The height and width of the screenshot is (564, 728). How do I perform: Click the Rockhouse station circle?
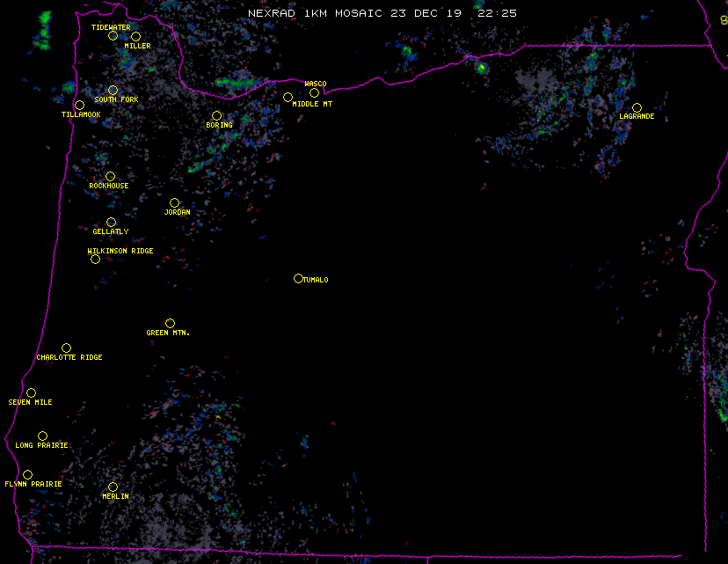point(110,177)
